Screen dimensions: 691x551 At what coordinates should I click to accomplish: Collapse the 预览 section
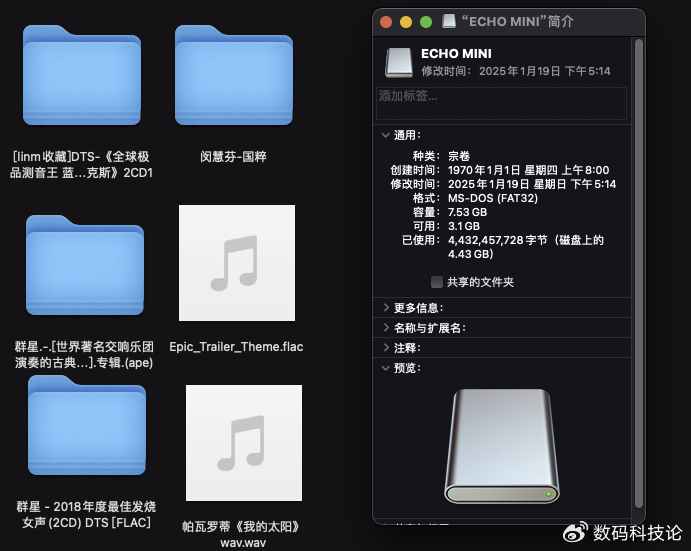point(386,368)
